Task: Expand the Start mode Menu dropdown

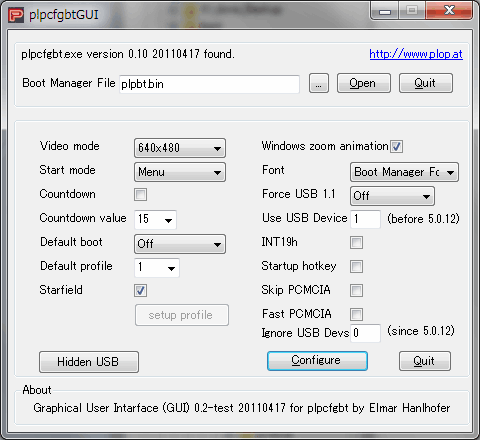Action: pos(180,172)
